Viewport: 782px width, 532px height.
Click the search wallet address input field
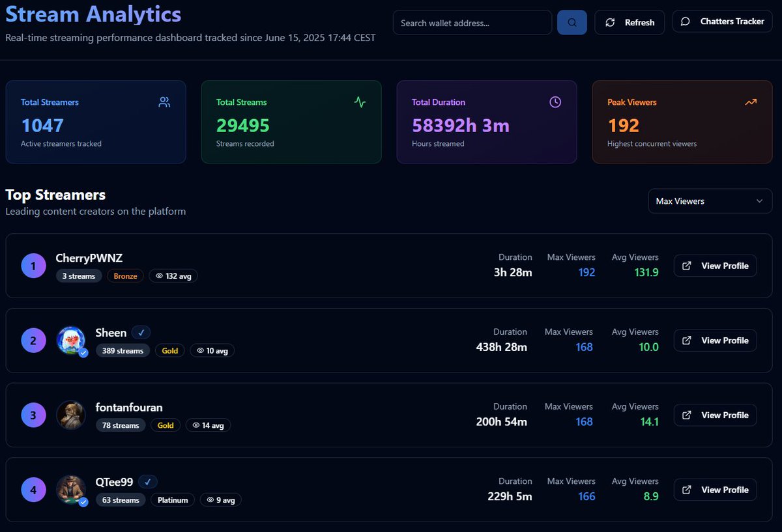coord(472,22)
